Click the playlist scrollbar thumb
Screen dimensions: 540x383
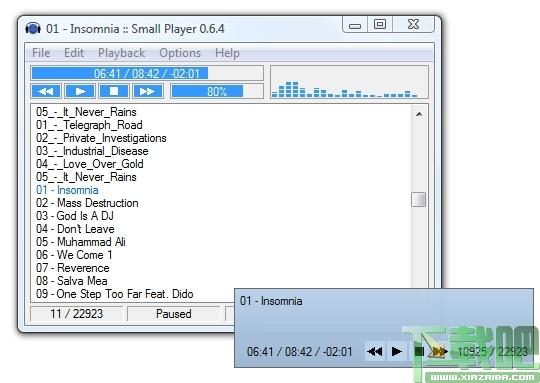[418, 199]
